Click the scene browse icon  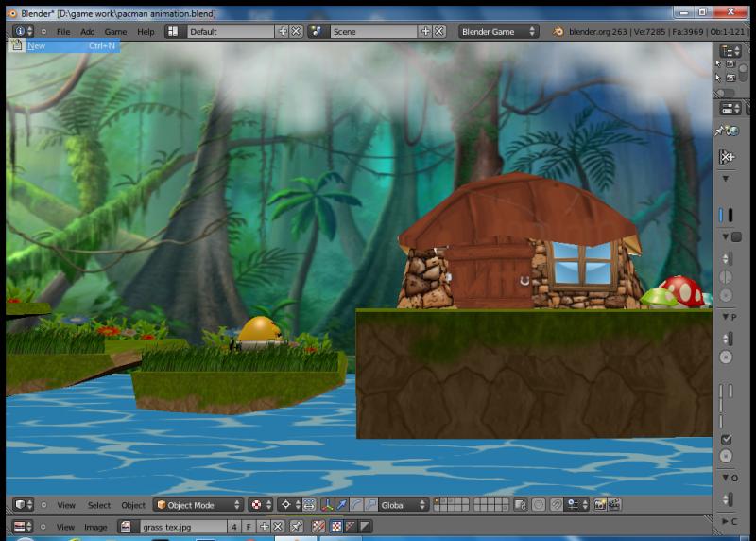[x=317, y=31]
